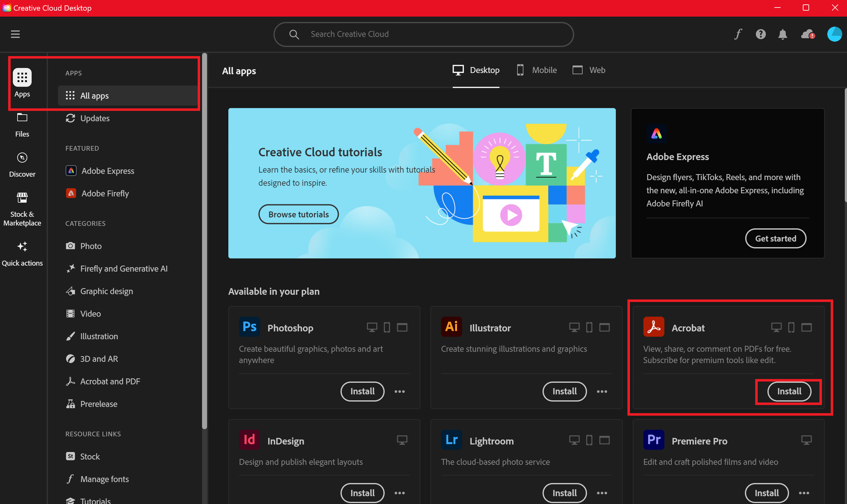Click the Photoshop app icon
Image resolution: width=847 pixels, height=504 pixels.
click(249, 327)
